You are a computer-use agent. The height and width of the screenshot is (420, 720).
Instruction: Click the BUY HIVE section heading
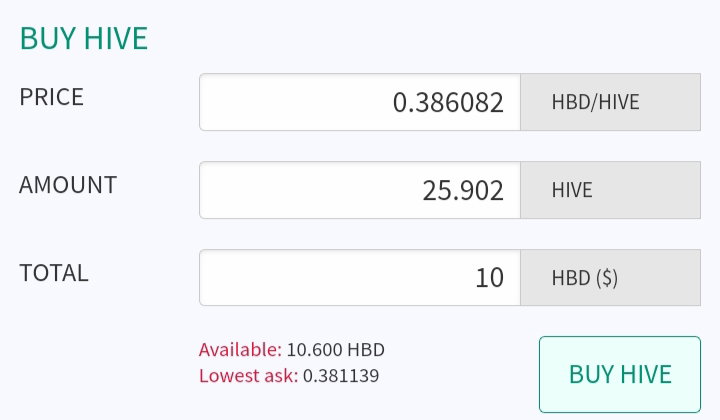click(84, 38)
